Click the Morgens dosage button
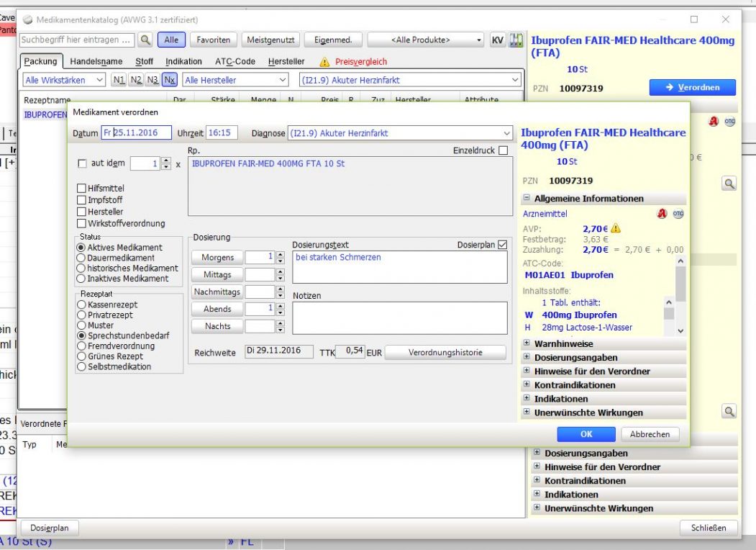756x550 pixels. pos(217,258)
